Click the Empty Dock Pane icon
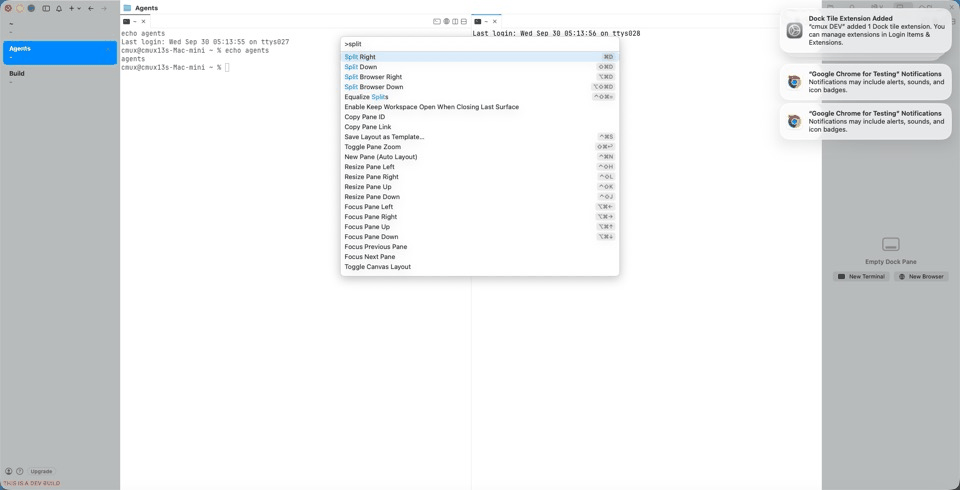Viewport: 960px width, 490px height. [x=891, y=244]
